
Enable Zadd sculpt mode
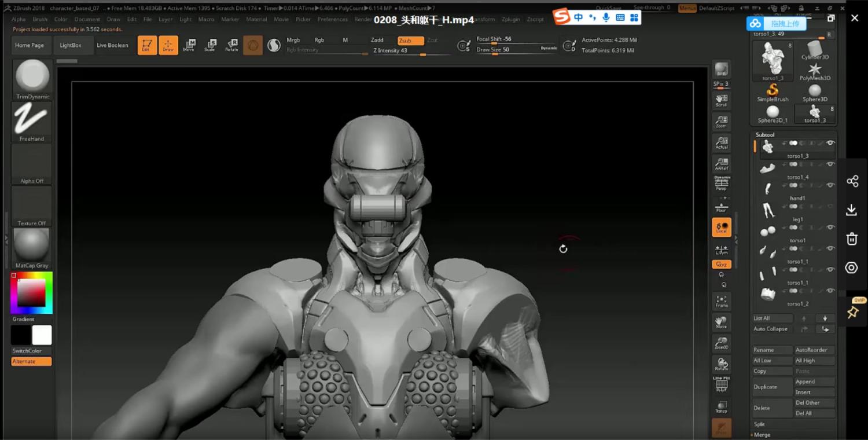pyautogui.click(x=377, y=40)
